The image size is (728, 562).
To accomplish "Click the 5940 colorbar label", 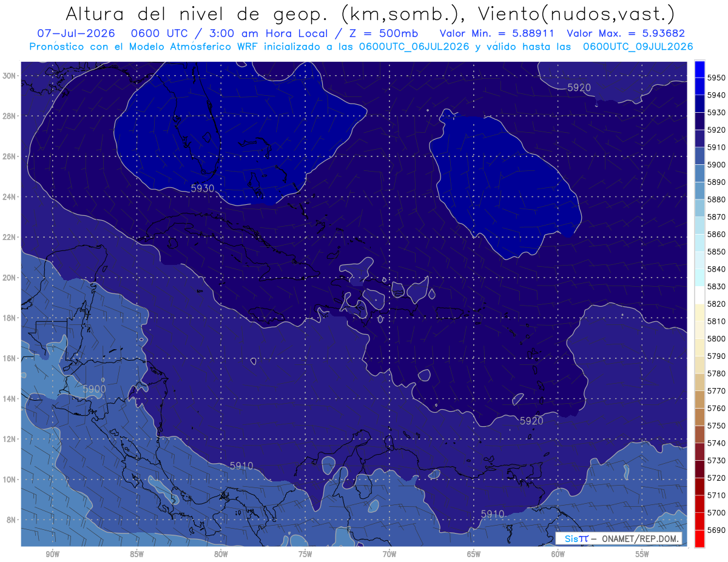I will click(716, 95).
